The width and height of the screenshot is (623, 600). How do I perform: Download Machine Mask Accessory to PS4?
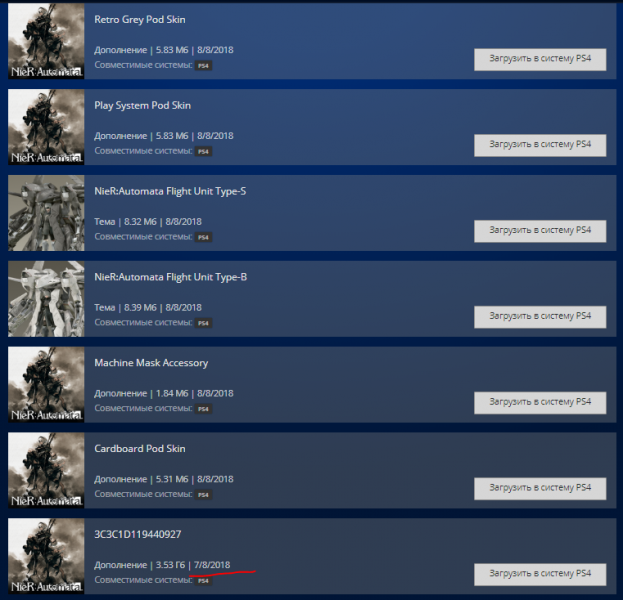[x=540, y=403]
